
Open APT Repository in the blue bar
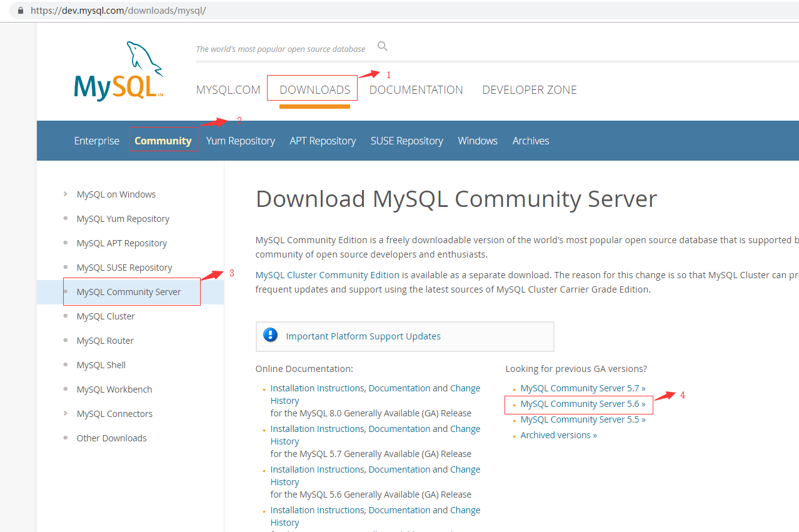pos(323,141)
